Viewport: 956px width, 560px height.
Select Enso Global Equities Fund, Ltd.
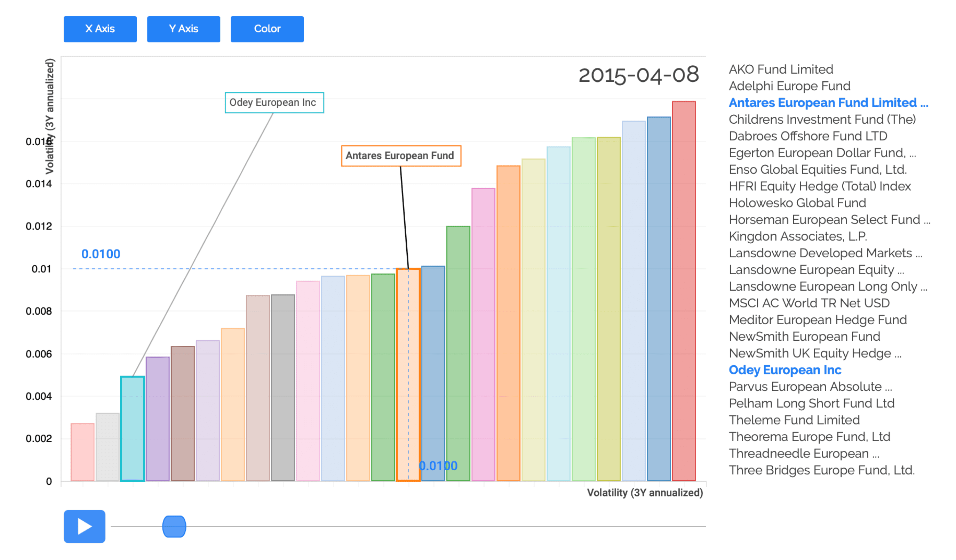818,170
